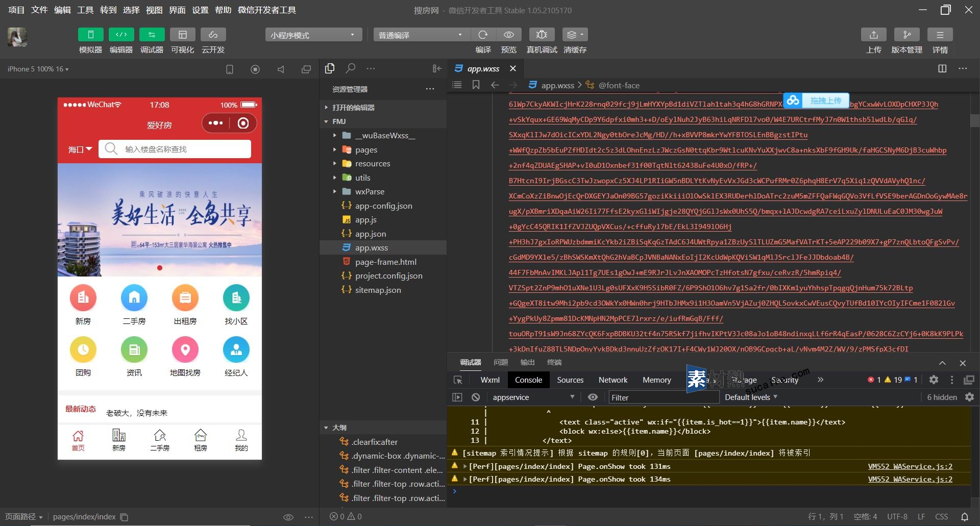
Task: Open Default levels dropdown
Action: (751, 397)
